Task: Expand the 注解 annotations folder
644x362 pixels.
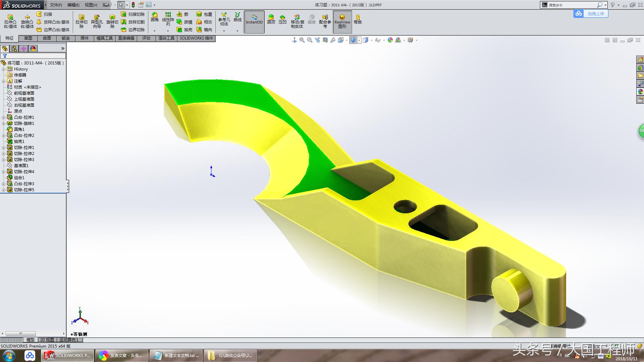Action: coord(4,81)
